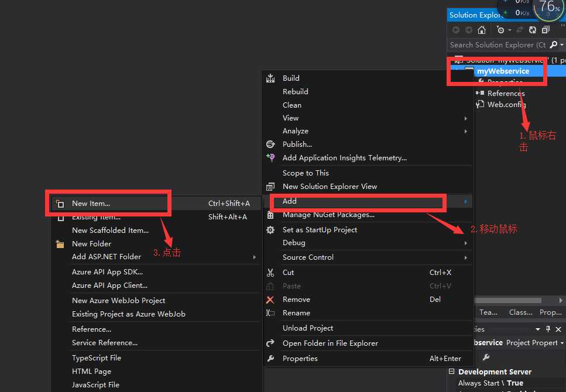Screen dimensions: 566x392
Task: Switch to the Properties tab
Action: 550,312
